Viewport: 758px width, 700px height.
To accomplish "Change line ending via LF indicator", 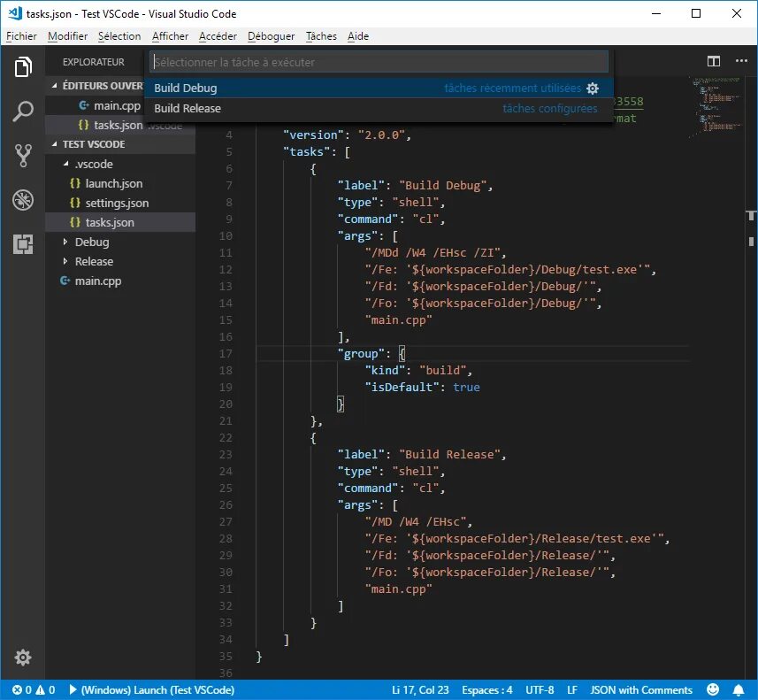I will pos(572,690).
